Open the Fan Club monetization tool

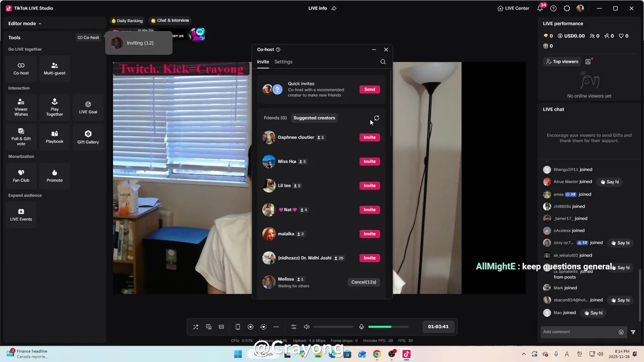click(21, 175)
